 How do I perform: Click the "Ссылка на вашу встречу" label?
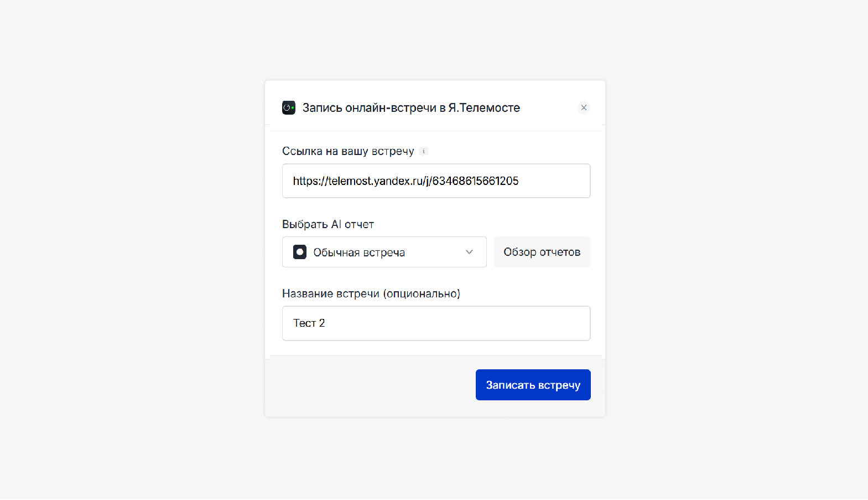(348, 151)
